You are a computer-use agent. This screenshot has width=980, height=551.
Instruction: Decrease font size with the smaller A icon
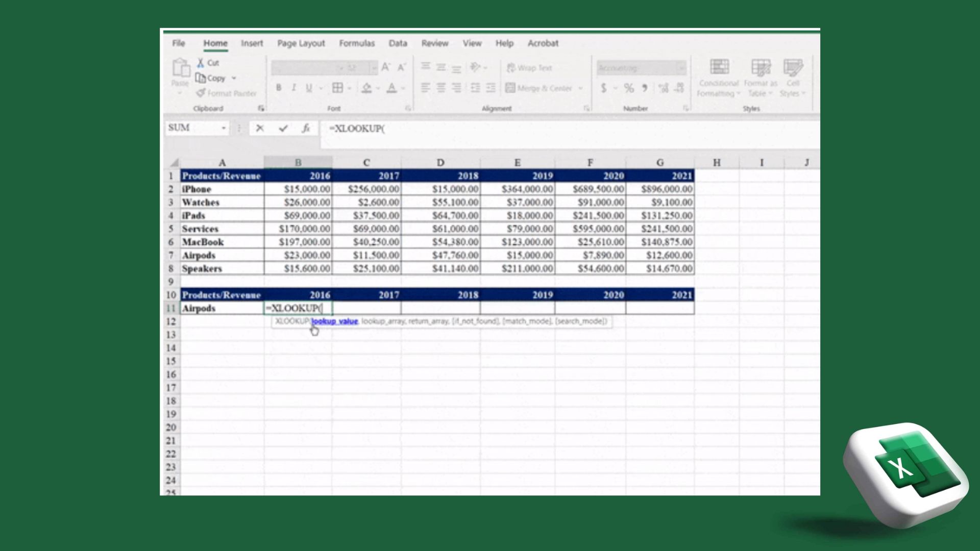point(402,67)
